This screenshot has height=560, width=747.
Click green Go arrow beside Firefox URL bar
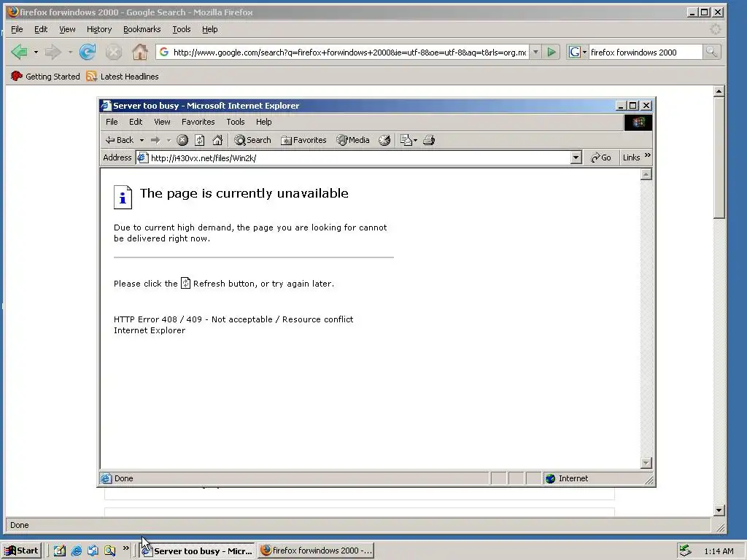coord(551,52)
